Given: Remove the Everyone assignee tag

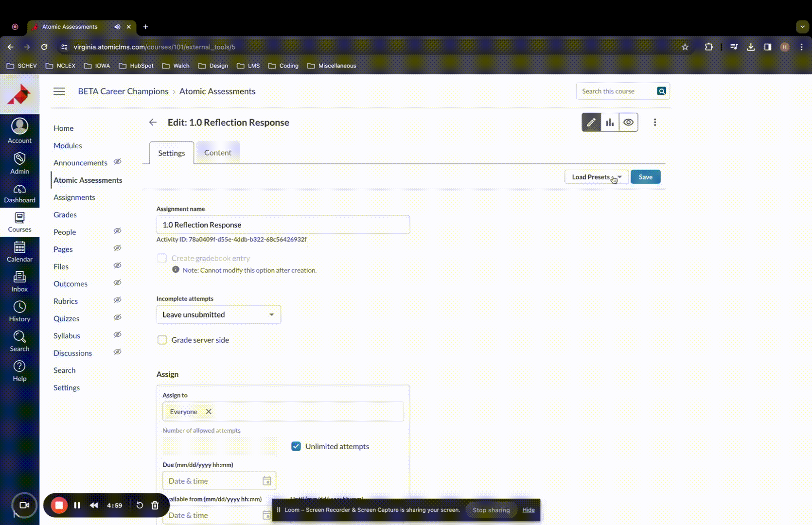Looking at the screenshot, I should (209, 412).
